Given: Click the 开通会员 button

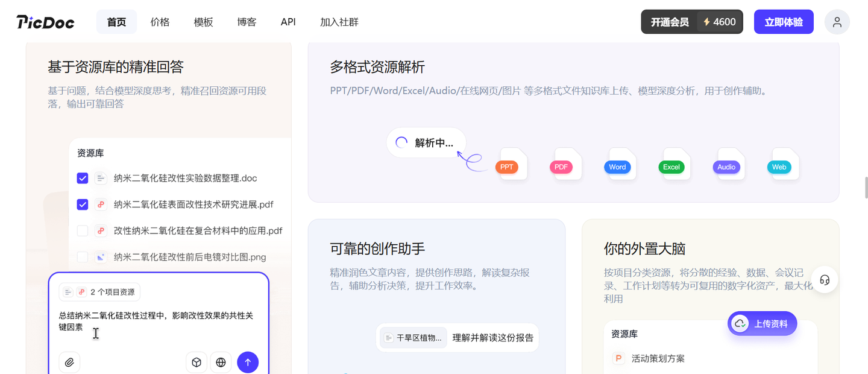Looking at the screenshot, I should click(670, 22).
